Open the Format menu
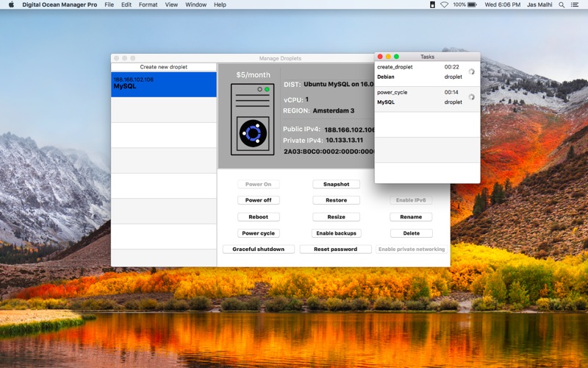588x368 pixels. tap(148, 4)
